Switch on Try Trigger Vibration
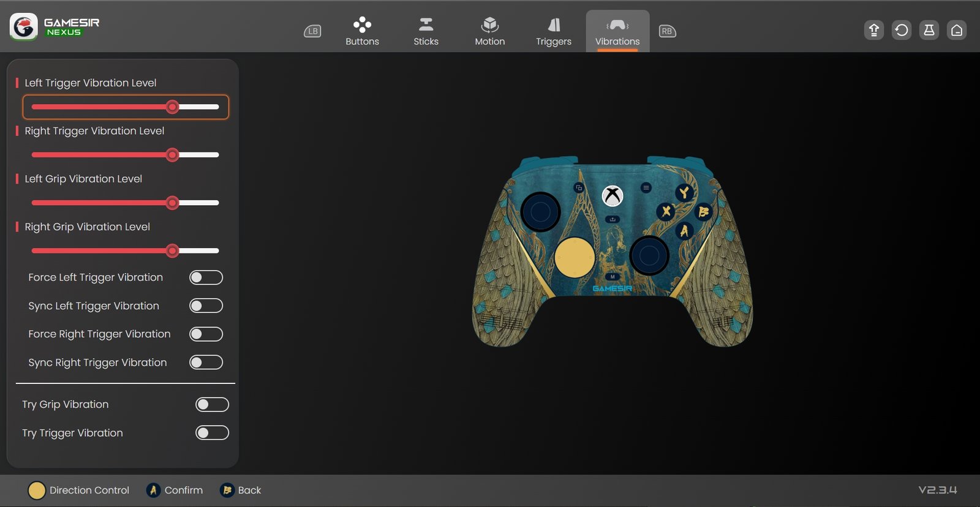Viewport: 980px width, 507px height. click(212, 433)
